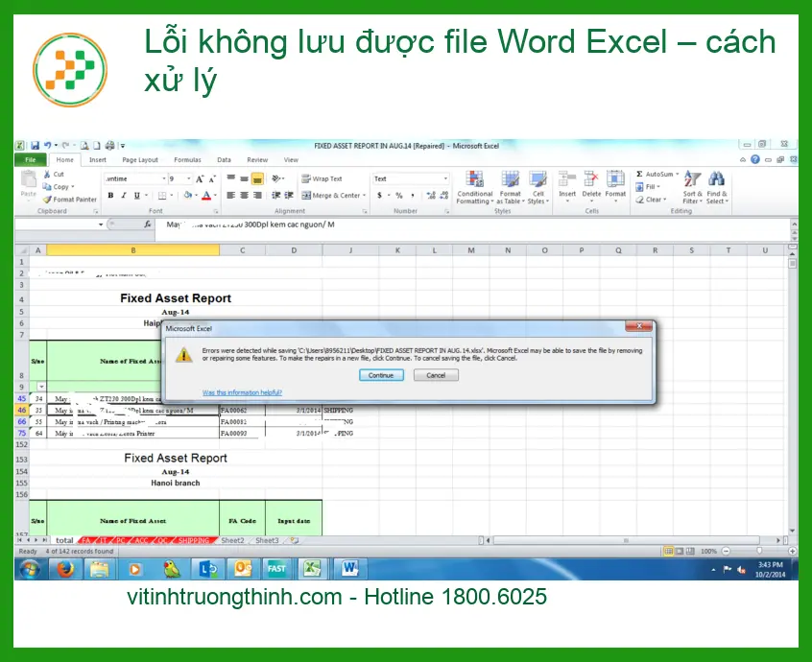Open Find & Select menu
Screen dimensions: 812x662
[717, 187]
